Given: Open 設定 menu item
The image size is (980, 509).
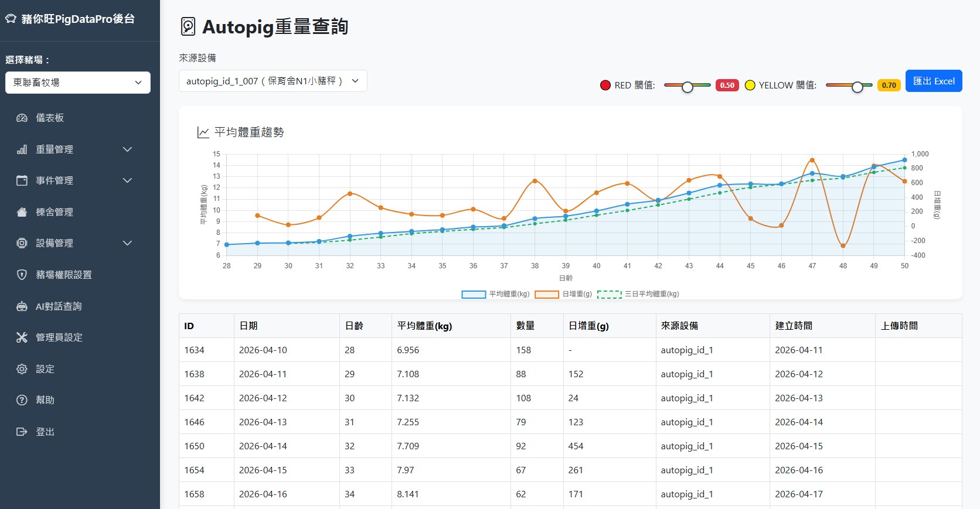Looking at the screenshot, I should click(x=45, y=369).
